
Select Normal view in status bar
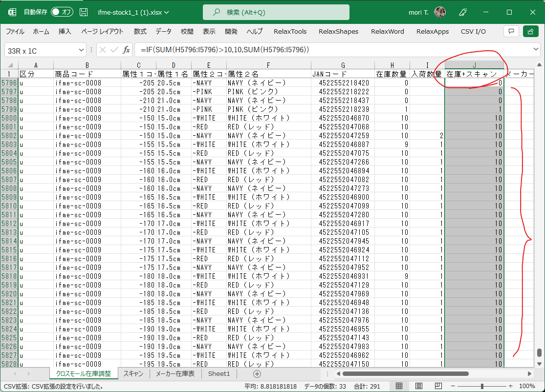coord(399,386)
